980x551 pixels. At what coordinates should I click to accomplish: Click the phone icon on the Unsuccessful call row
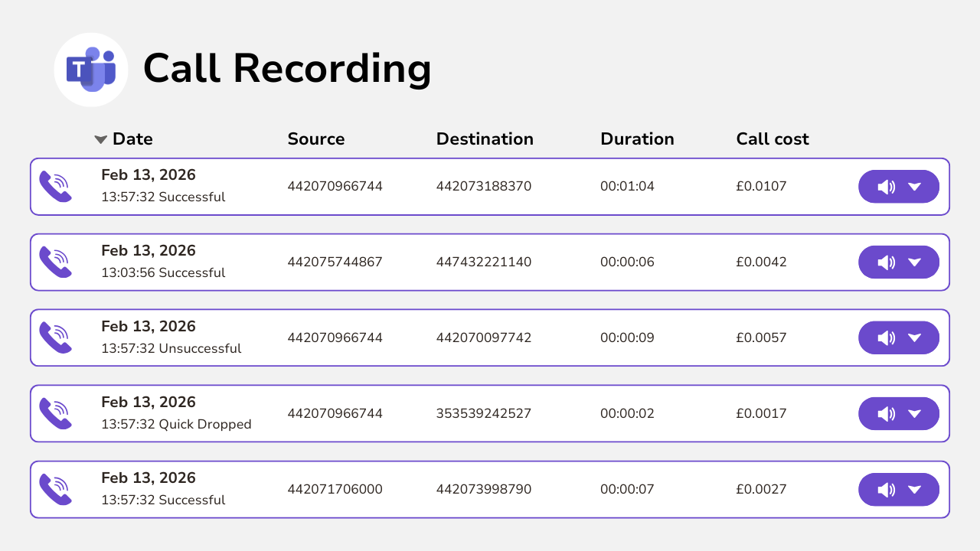point(55,337)
